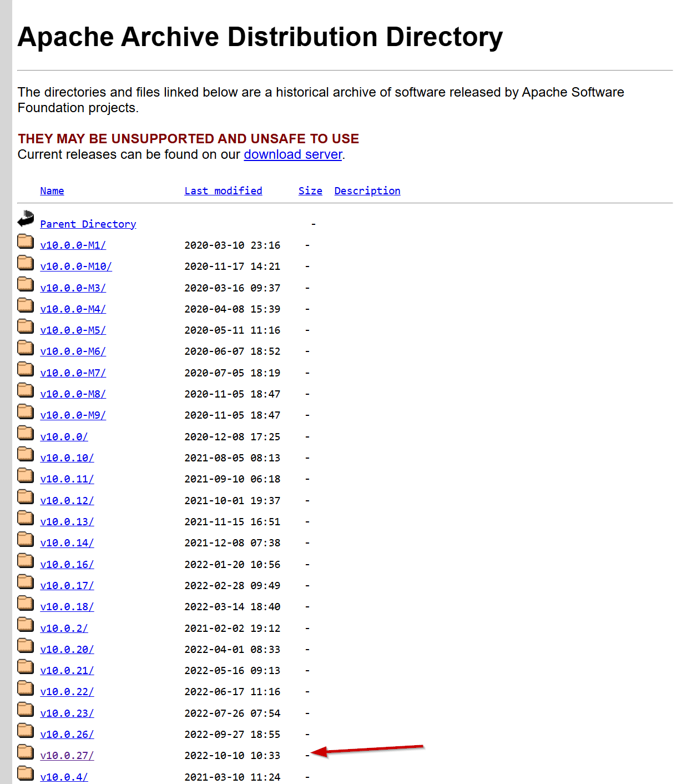Click folder icon beside v10.0.0-M10/
This screenshot has height=784, width=677.
tap(26, 263)
